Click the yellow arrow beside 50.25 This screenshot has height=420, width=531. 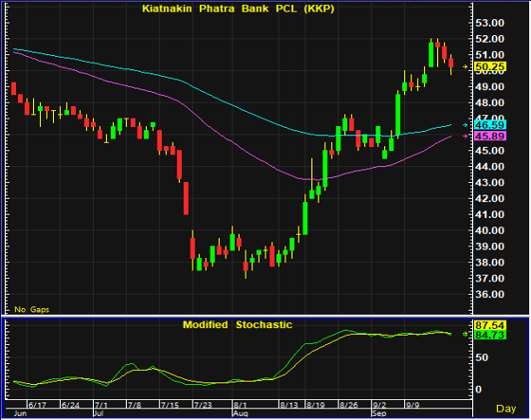point(466,66)
